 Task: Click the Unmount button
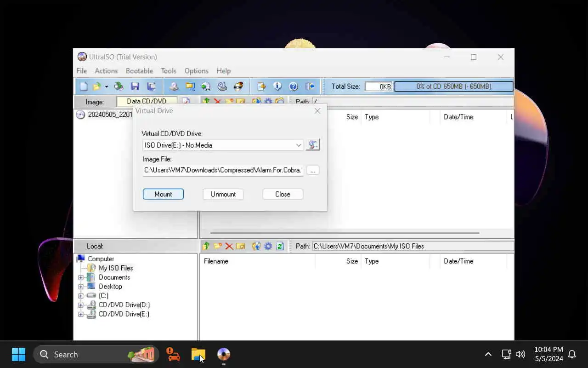pos(223,194)
